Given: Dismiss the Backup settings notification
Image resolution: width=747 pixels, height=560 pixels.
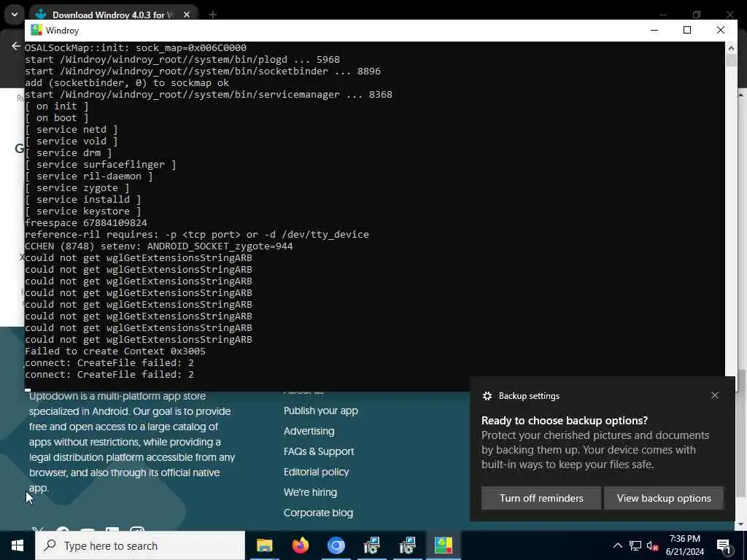Looking at the screenshot, I should [x=715, y=395].
